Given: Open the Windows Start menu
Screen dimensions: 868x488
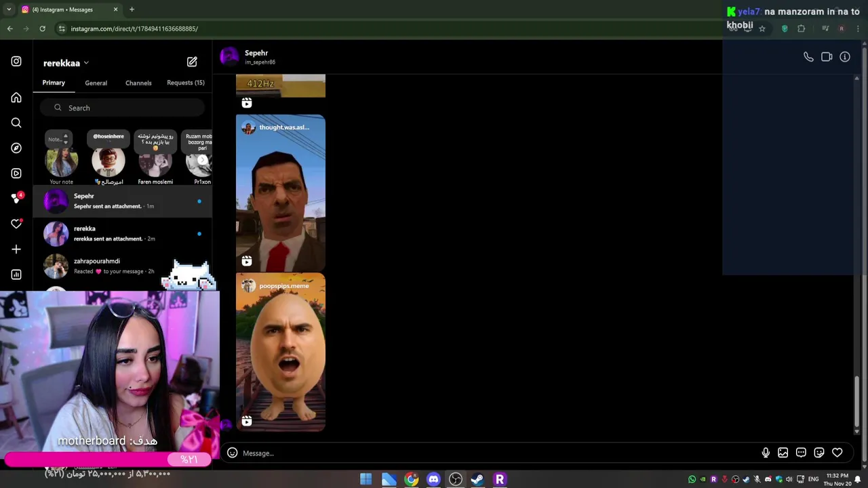Looking at the screenshot, I should pyautogui.click(x=366, y=479).
